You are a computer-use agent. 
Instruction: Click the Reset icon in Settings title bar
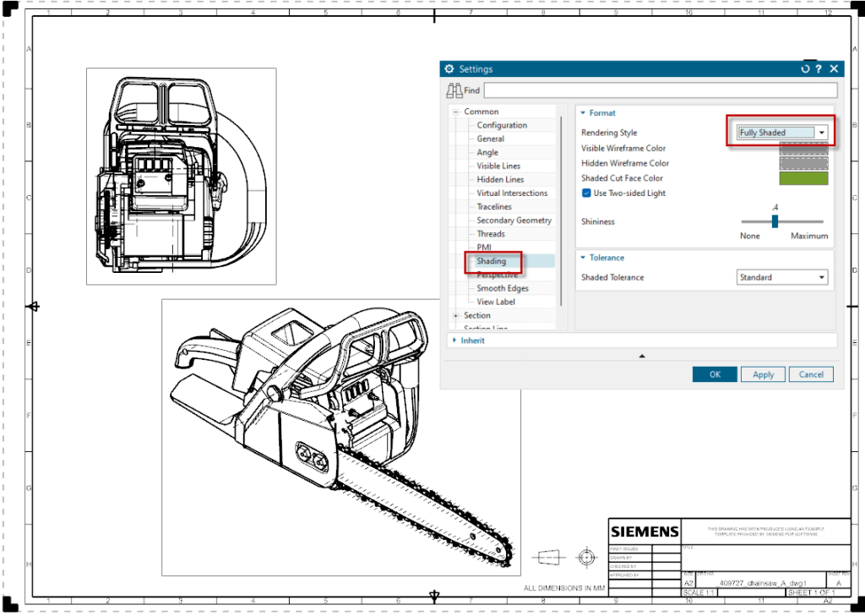[805, 69]
